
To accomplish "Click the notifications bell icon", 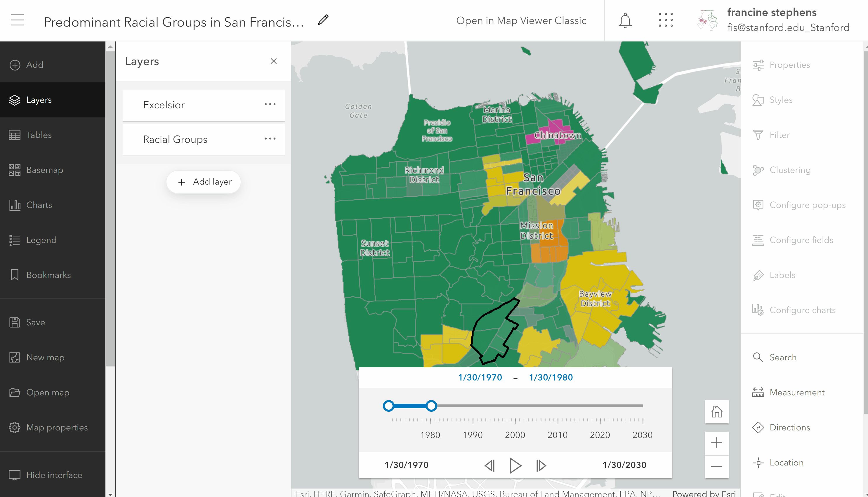I will tap(625, 20).
